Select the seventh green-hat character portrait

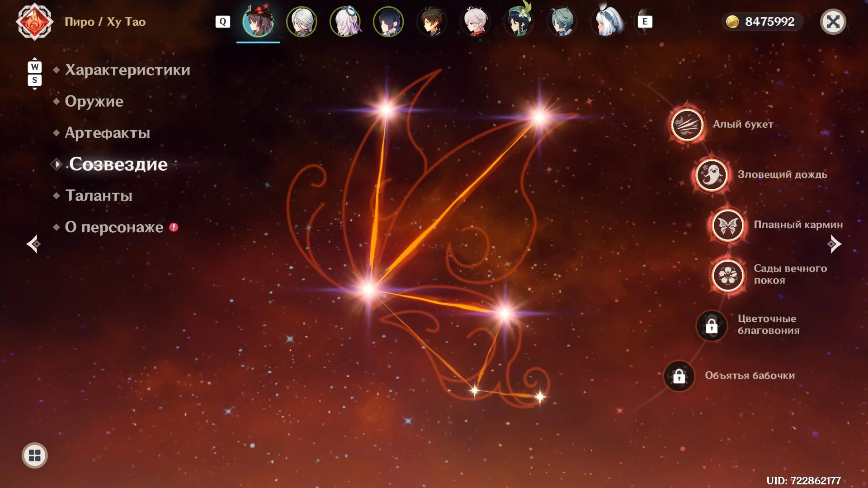(x=519, y=20)
